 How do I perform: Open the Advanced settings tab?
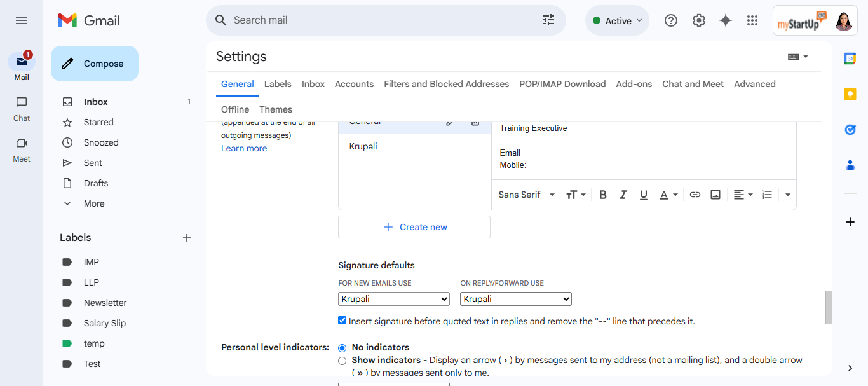(x=755, y=84)
